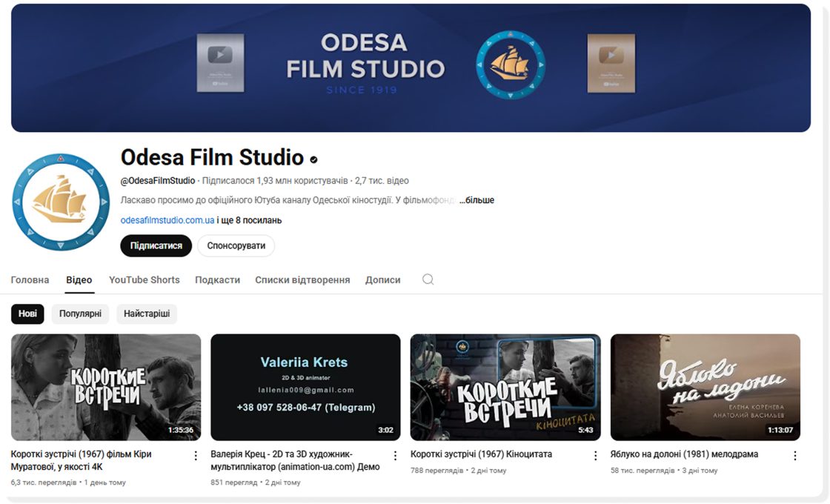Click the Odesa Film Studio channel avatar

click(x=60, y=202)
